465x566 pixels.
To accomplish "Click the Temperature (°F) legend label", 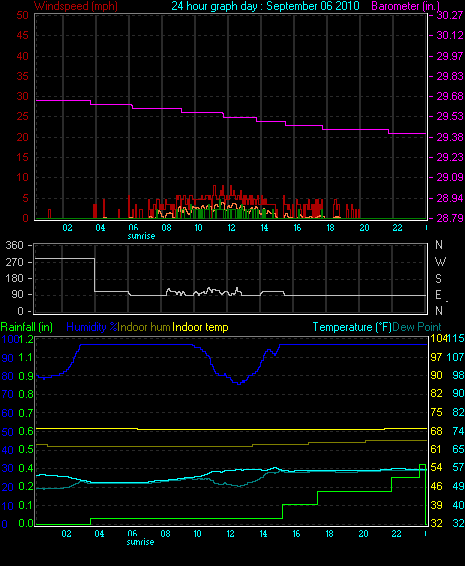I will pyautogui.click(x=352, y=327).
